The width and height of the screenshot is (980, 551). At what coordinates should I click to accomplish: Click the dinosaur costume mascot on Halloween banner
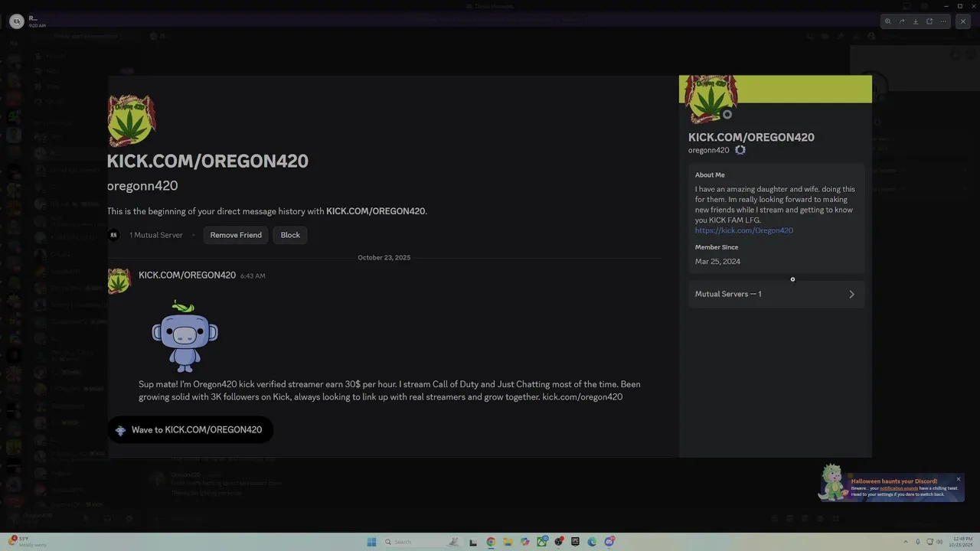point(832,482)
